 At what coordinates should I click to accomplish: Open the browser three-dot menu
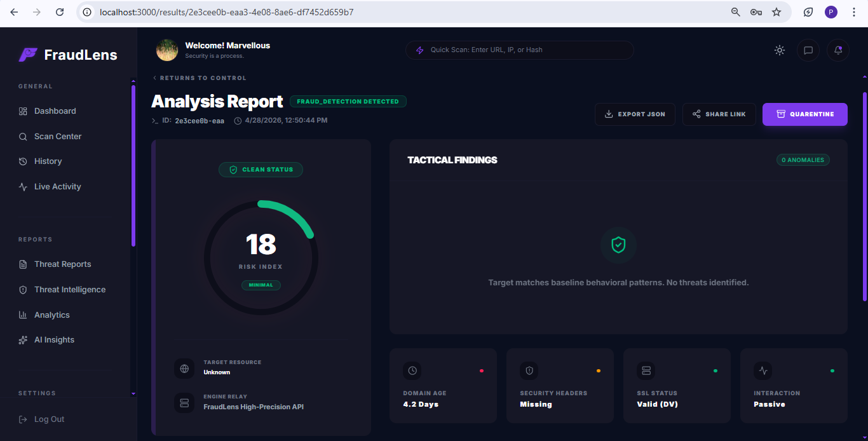point(854,12)
